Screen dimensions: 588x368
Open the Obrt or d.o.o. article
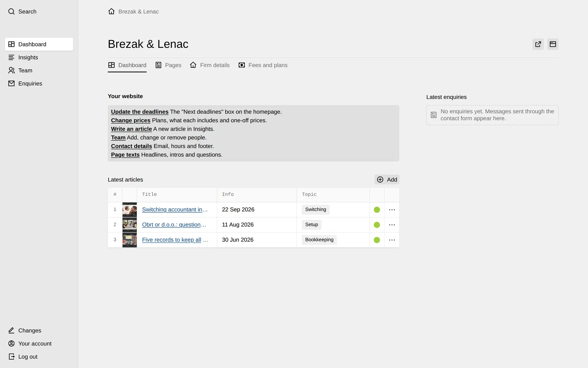tap(174, 224)
